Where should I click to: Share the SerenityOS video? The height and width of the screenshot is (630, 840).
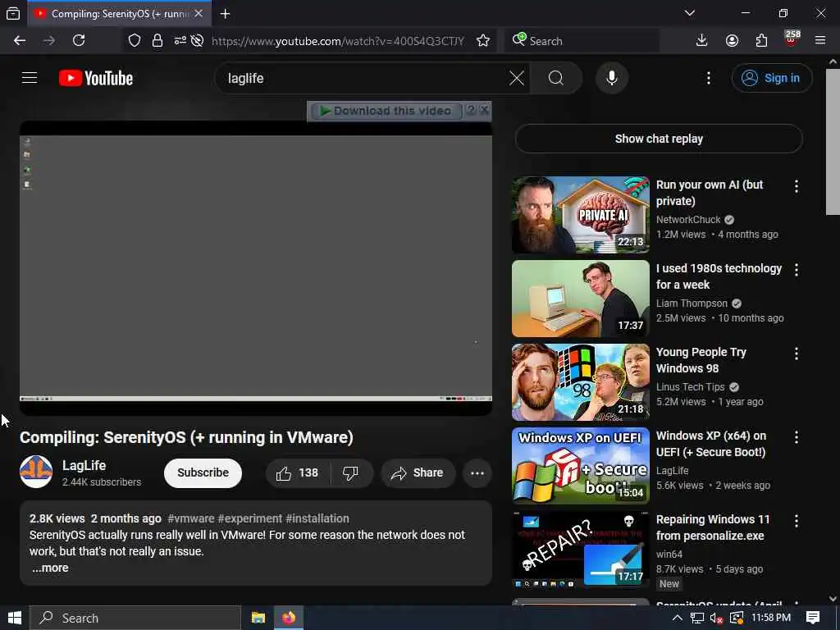pyautogui.click(x=418, y=473)
